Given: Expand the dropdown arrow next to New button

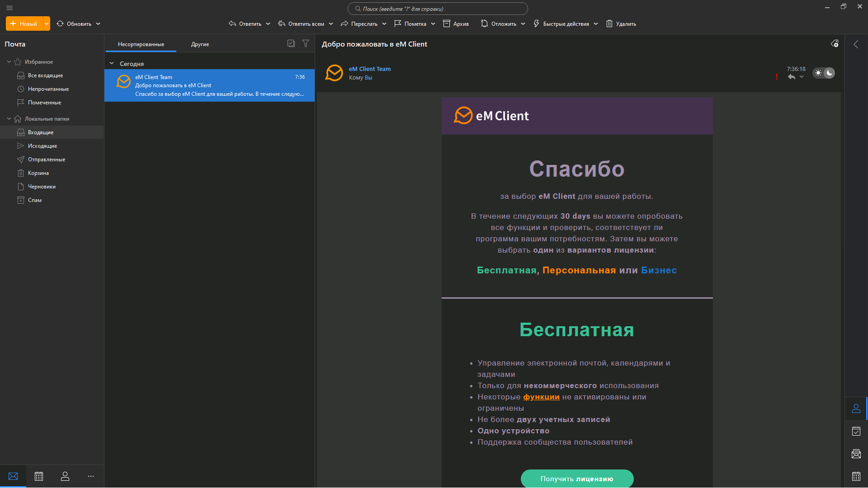Looking at the screenshot, I should (47, 23).
